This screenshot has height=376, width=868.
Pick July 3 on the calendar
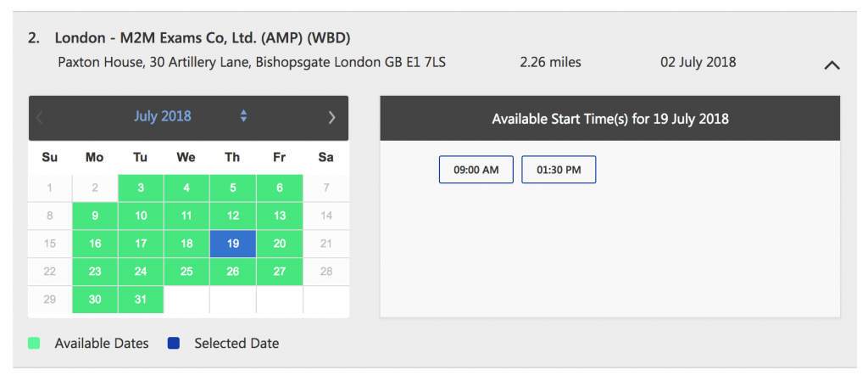(142, 188)
